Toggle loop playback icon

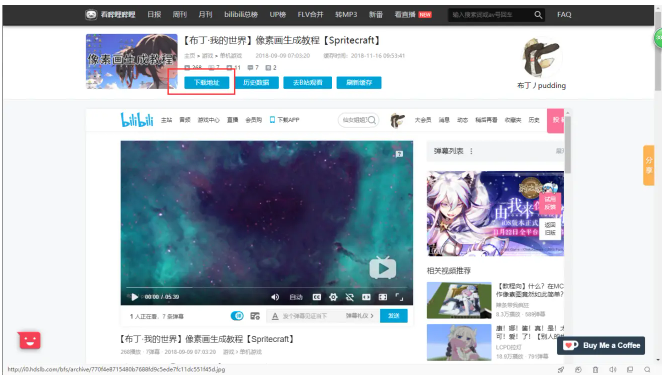tap(350, 297)
